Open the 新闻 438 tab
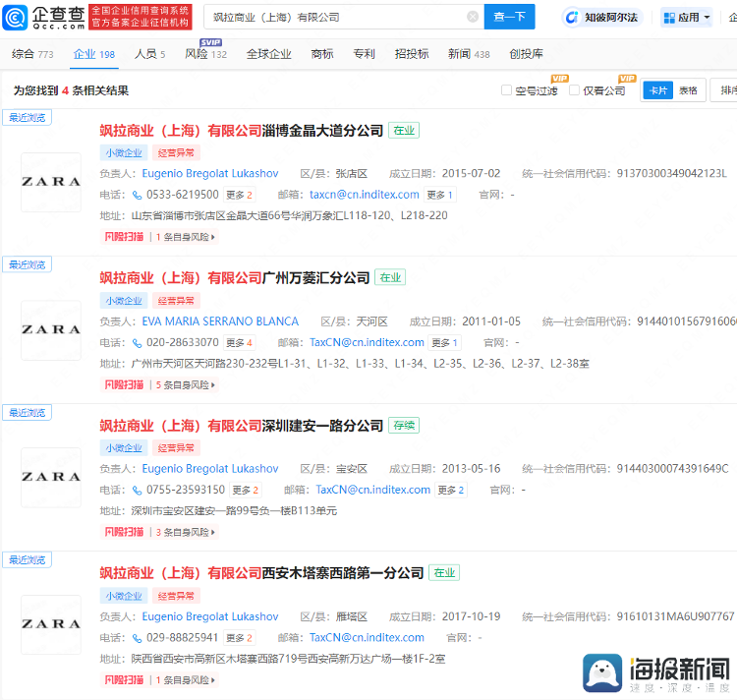This screenshot has width=737, height=700. tap(469, 54)
